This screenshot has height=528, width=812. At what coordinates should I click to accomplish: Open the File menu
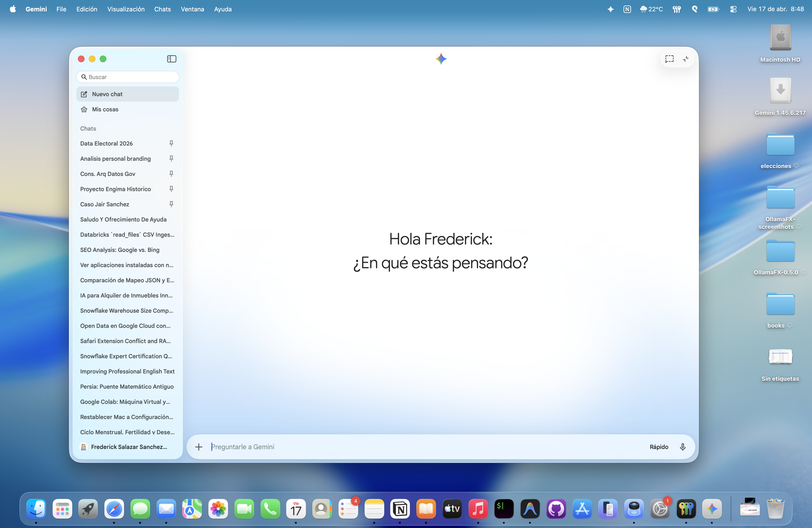61,9
